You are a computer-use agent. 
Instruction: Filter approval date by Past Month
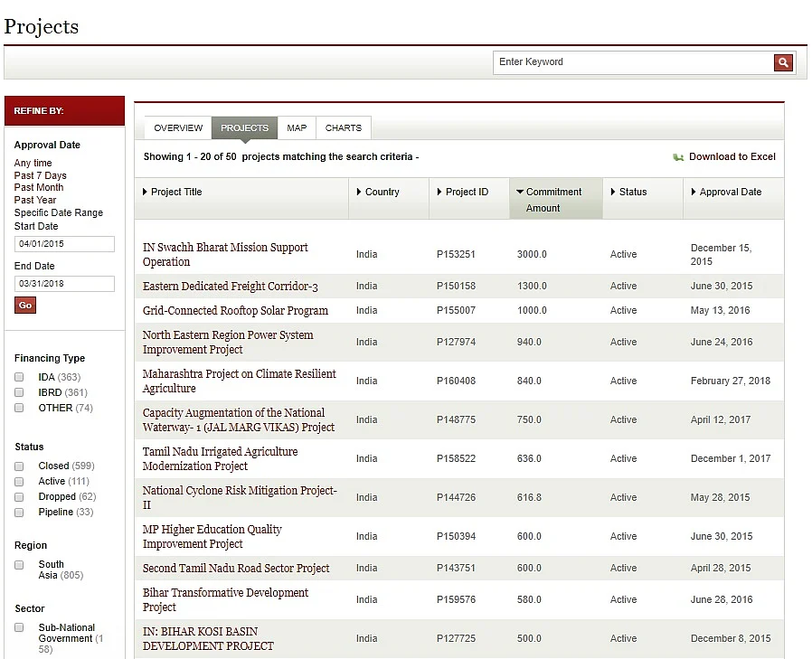pos(39,187)
